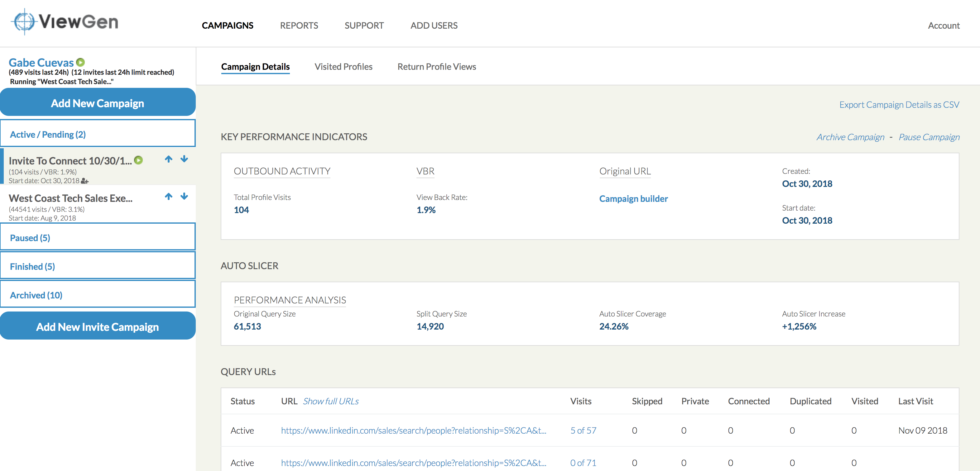Click the add-user icon next to campaign start date
This screenshot has height=471, width=980.
84,181
